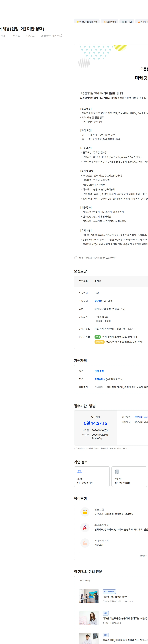Viewport: 148px width, 644px height.
Task: Click the 뚝섬역 에서 300m station text
Action: pyautogui.click(x=119, y=337)
